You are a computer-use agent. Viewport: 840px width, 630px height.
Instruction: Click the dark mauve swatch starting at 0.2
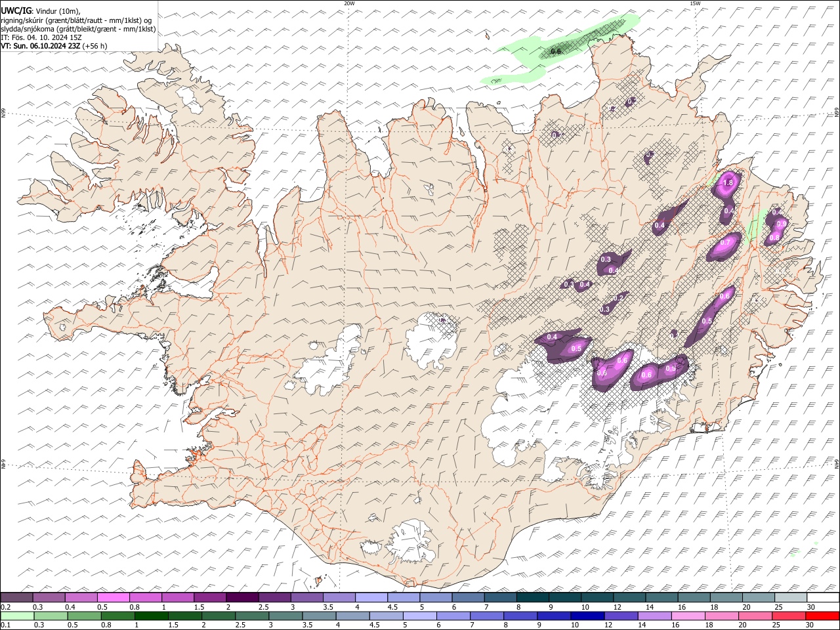pyautogui.click(x=16, y=598)
